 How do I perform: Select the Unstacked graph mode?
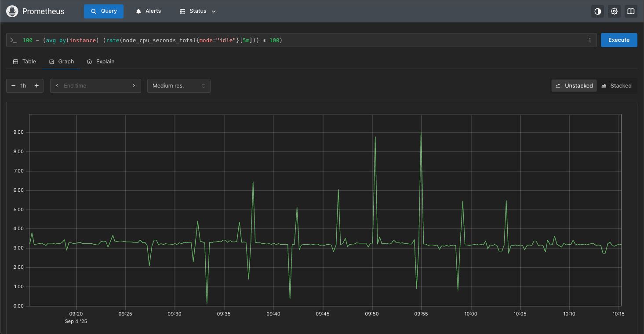(x=574, y=86)
